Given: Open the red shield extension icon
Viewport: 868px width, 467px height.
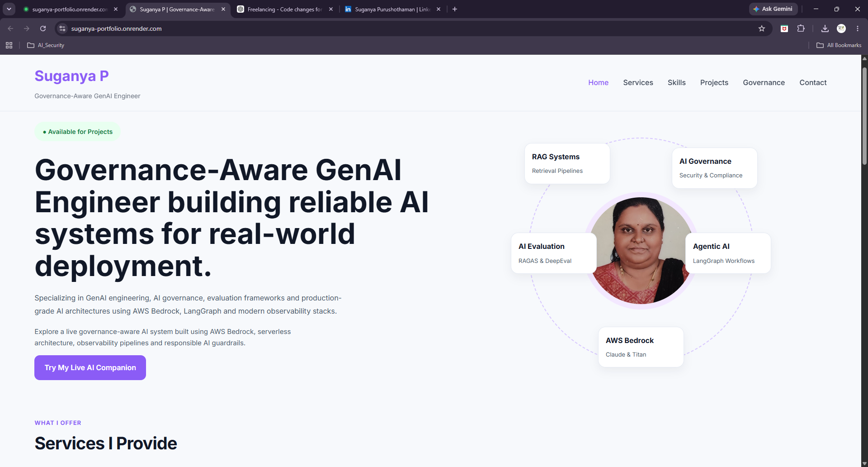Looking at the screenshot, I should click(x=784, y=29).
